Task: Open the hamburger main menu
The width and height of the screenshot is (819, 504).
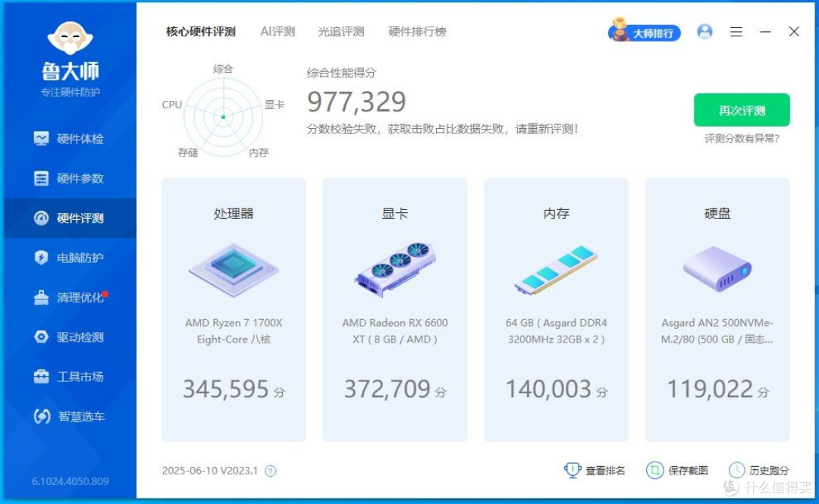Action: pos(736,32)
